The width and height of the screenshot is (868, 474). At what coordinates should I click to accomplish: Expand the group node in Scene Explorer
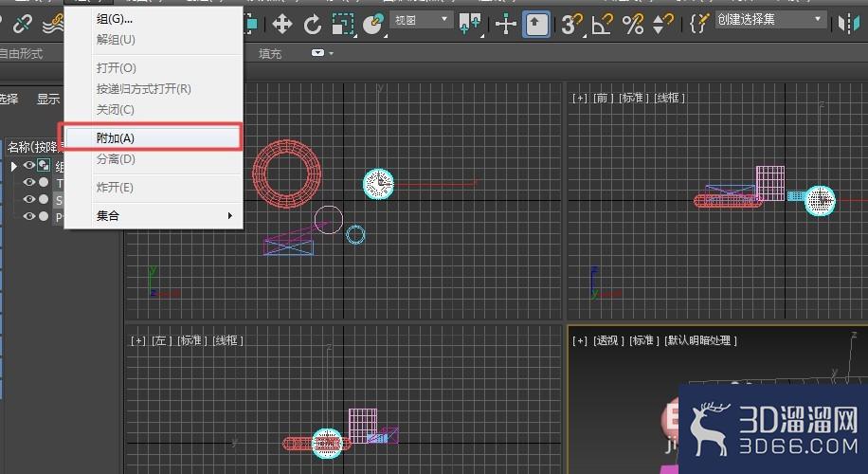click(14, 166)
